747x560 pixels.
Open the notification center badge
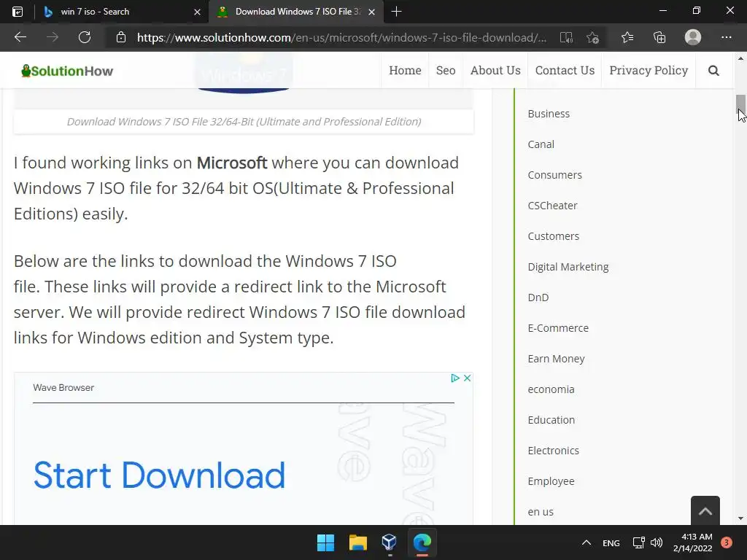pos(727,542)
